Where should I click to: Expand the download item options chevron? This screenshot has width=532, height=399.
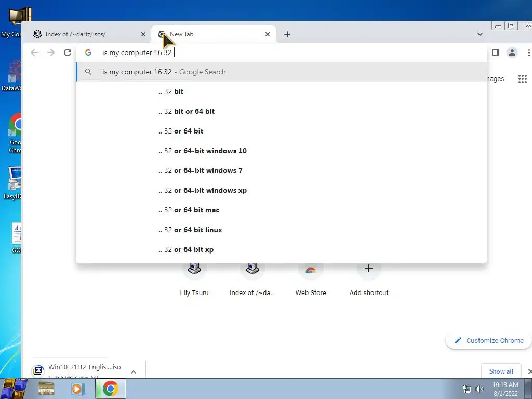pyautogui.click(x=134, y=372)
